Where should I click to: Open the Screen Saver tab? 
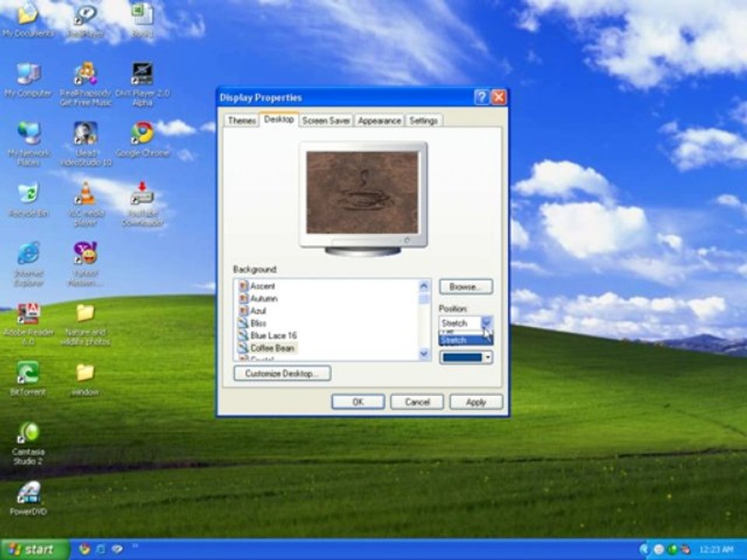pos(326,121)
